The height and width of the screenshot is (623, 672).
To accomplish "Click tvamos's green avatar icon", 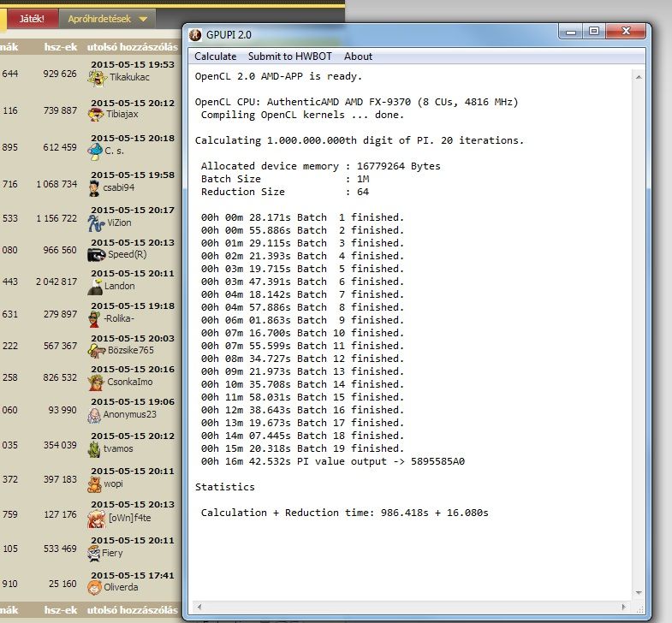I will pos(94,449).
